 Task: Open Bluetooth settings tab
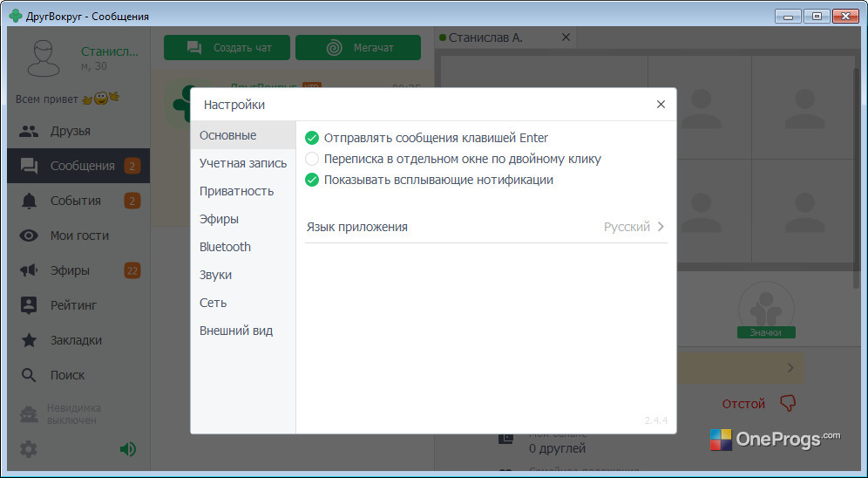(x=243, y=247)
